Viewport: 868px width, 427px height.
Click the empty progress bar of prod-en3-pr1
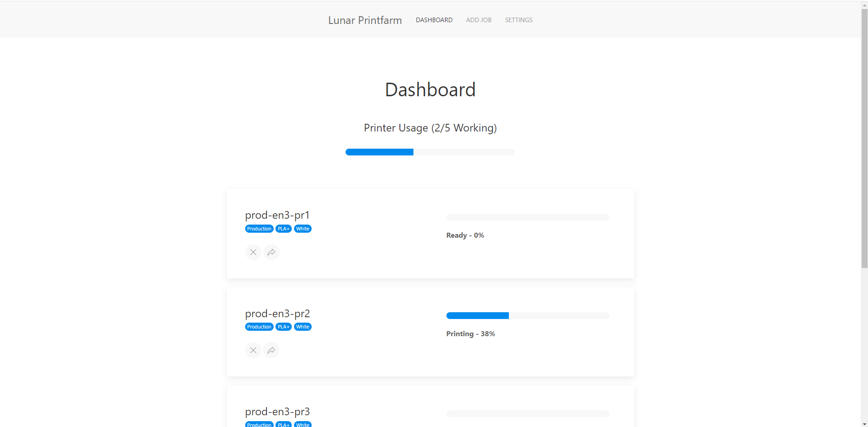527,217
